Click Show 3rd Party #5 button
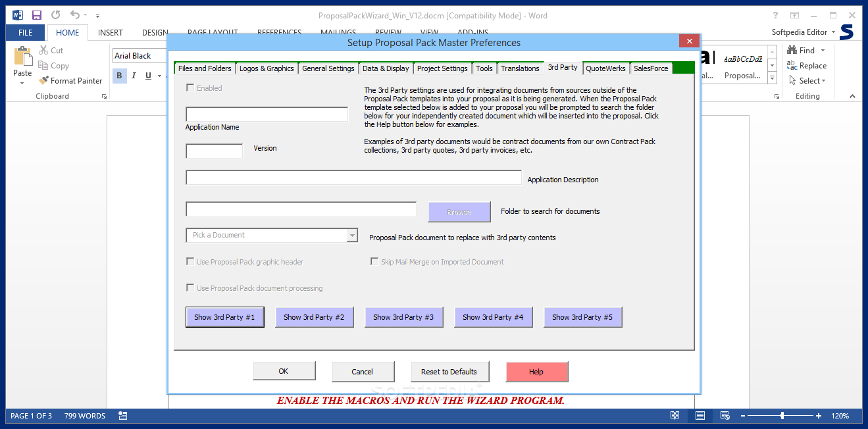The height and width of the screenshot is (429, 868). pos(582,317)
